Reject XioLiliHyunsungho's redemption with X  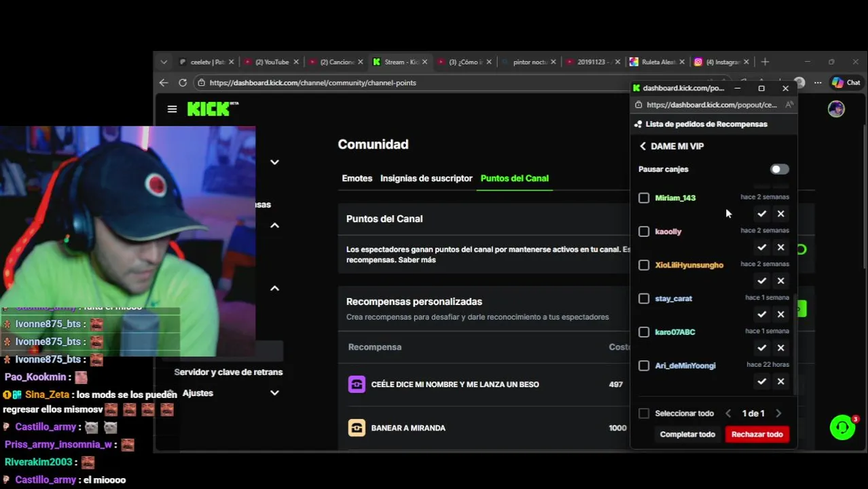pyautogui.click(x=780, y=280)
